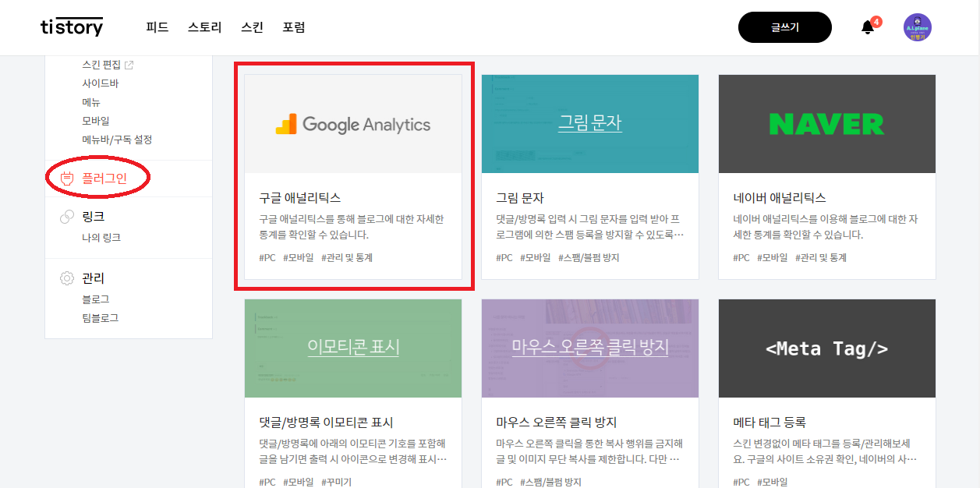The width and height of the screenshot is (980, 488).
Task: Open the 스킨 menu
Action: point(253,27)
